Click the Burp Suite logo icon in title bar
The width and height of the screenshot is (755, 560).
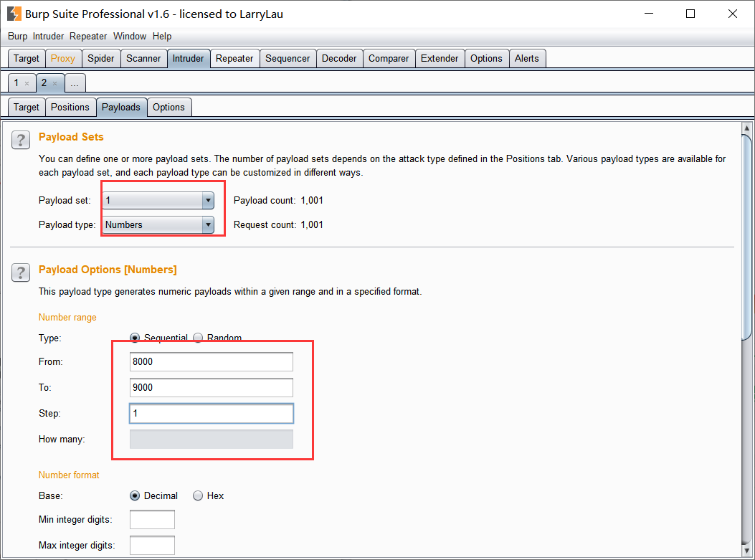14,14
